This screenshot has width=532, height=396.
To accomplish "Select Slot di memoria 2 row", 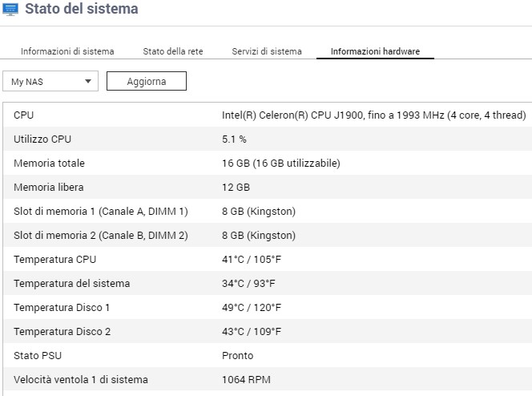I will 267,236.
